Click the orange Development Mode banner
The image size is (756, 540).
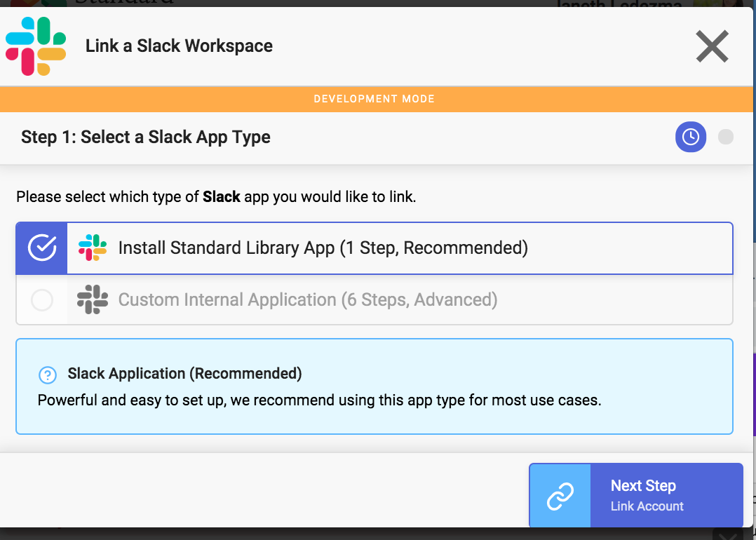(x=374, y=99)
